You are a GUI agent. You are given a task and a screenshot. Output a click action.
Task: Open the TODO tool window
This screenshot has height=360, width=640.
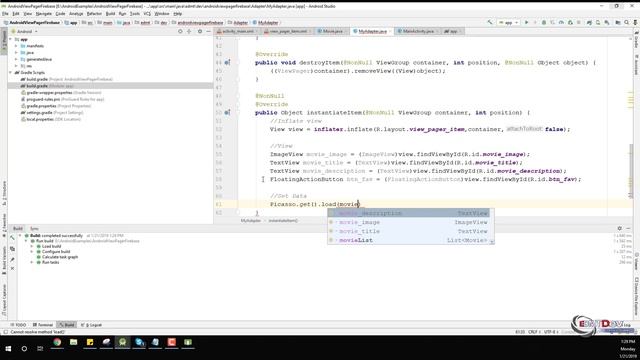(18, 325)
